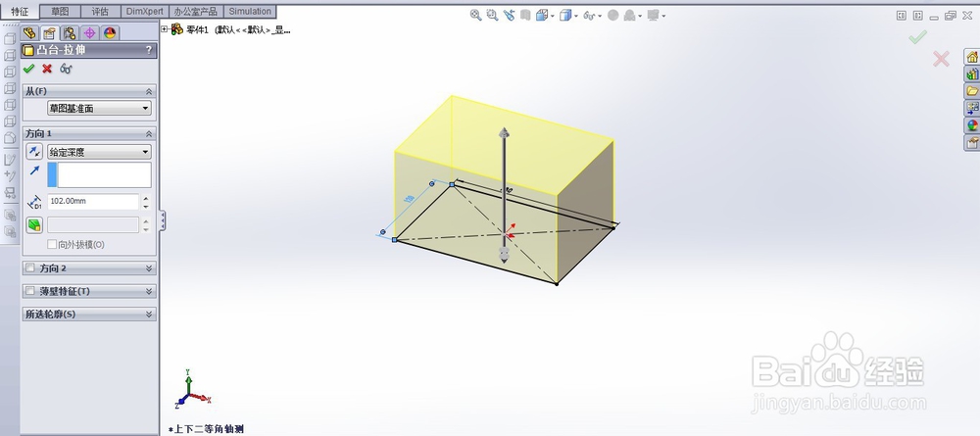
Task: Click the 102.00mm depth input field
Action: [93, 201]
